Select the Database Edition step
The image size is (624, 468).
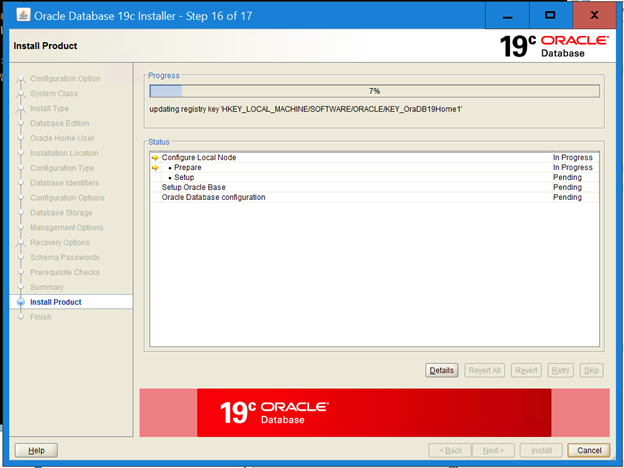tap(60, 123)
